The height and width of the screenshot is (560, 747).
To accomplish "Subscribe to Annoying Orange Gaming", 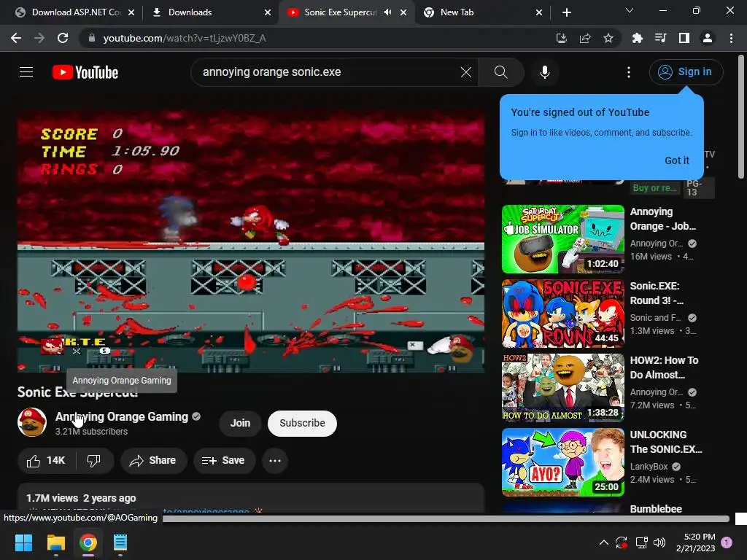I will (x=302, y=423).
